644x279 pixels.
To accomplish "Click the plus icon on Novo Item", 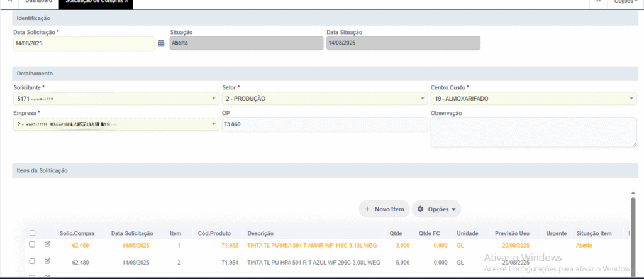I will 367,209.
